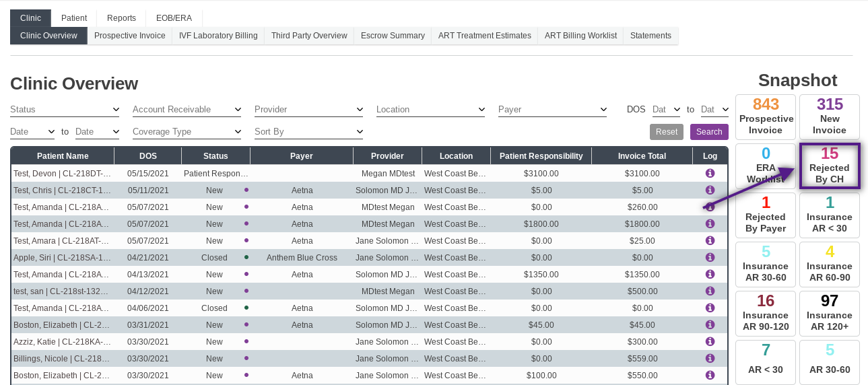Open the DOS end date picker

[715, 110]
